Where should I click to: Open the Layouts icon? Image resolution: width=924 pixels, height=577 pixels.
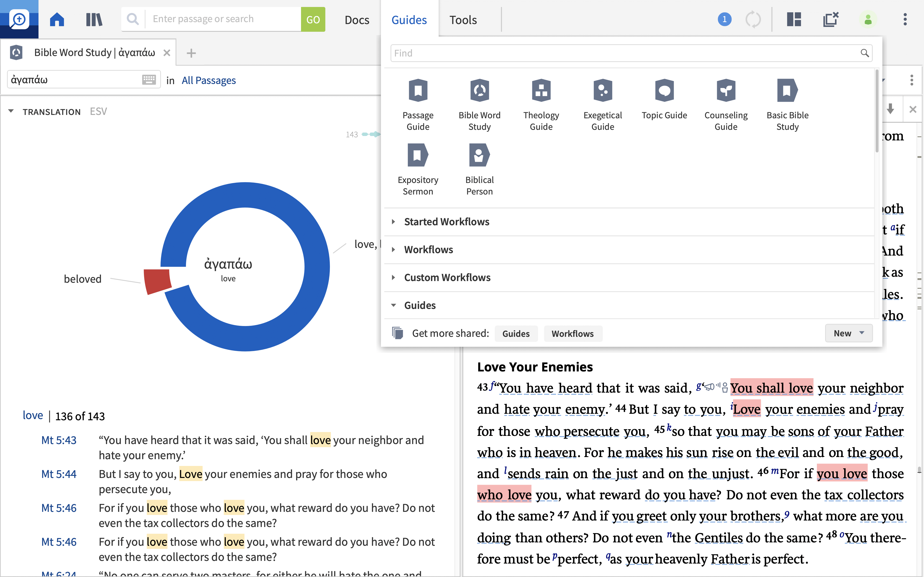coord(794,19)
